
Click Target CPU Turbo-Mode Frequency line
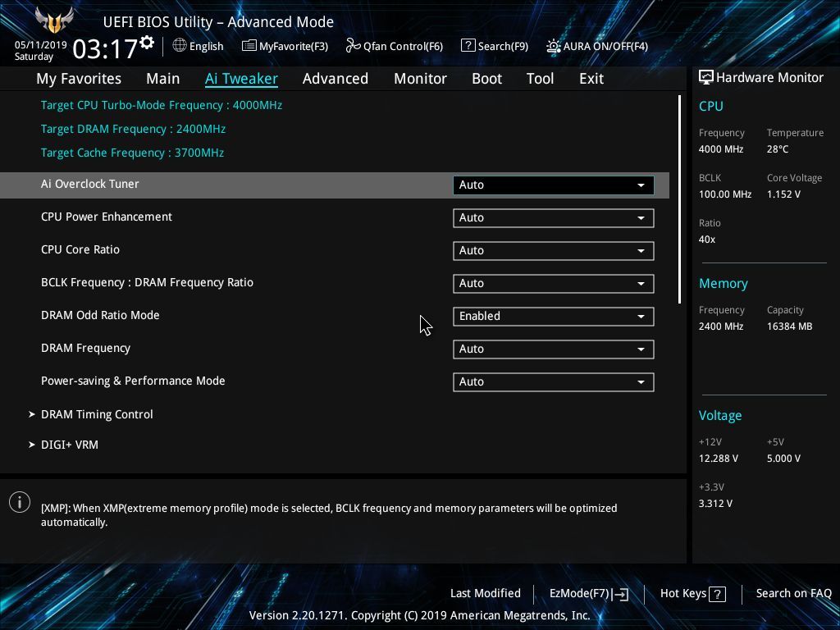162,105
